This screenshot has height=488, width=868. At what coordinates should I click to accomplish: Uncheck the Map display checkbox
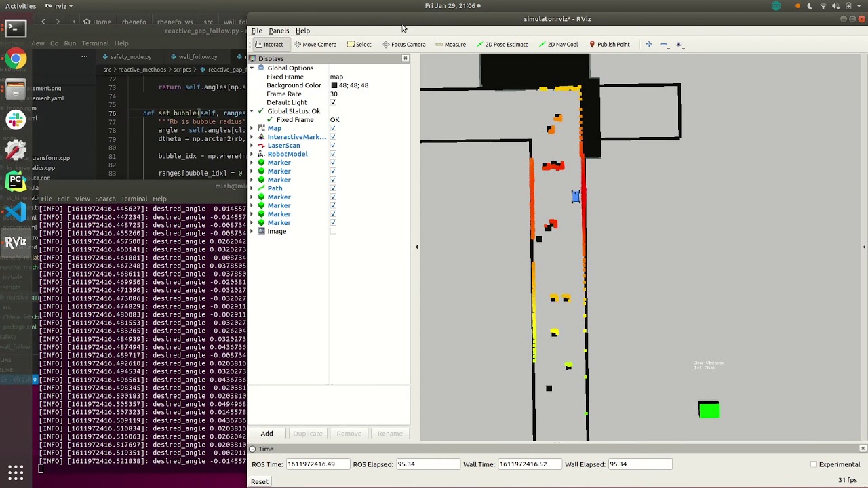tap(333, 128)
